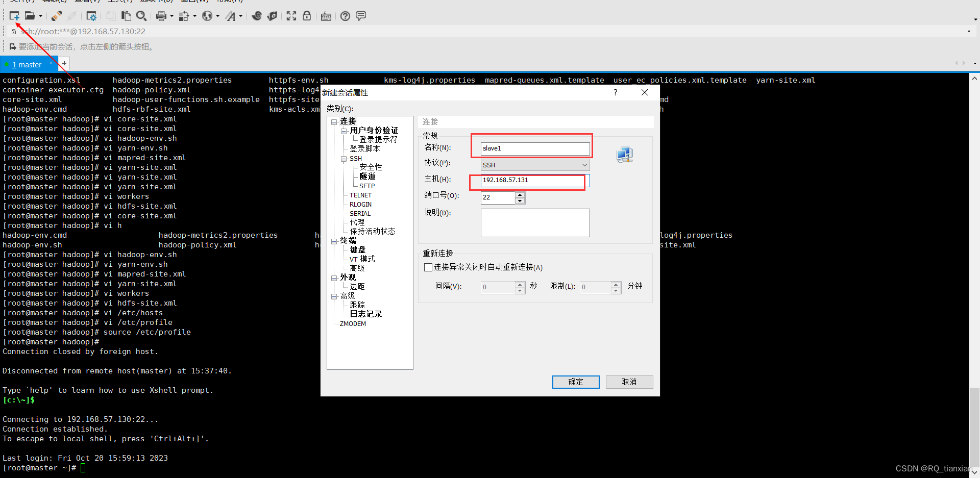
Task: Increase port number with up arrow
Action: (520, 194)
